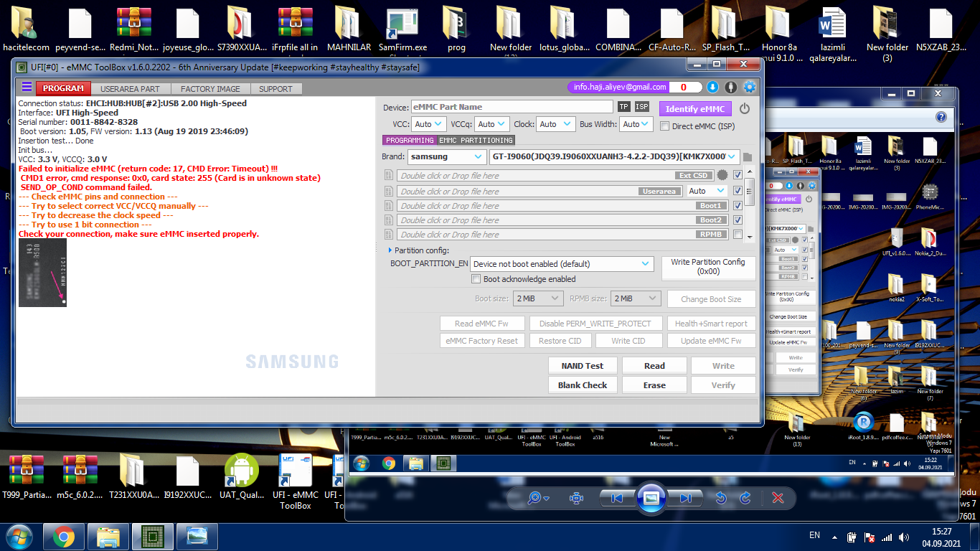Viewport: 980px width, 551px height.
Task: Click the Erase button
Action: (654, 385)
